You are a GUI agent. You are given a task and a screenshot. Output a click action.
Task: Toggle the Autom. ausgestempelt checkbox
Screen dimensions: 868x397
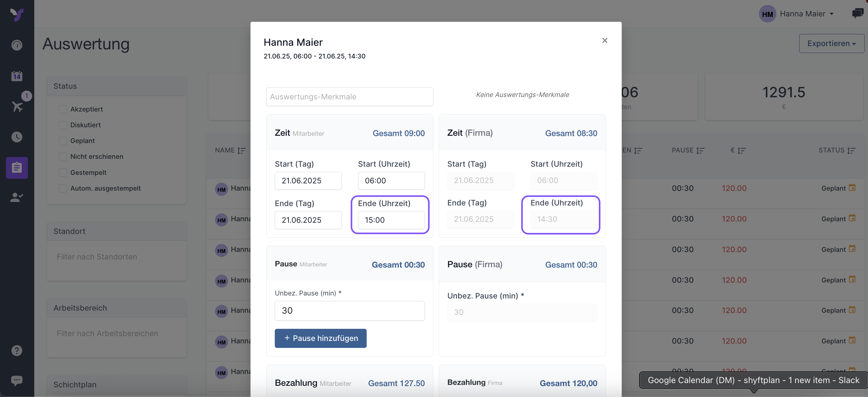tap(63, 188)
